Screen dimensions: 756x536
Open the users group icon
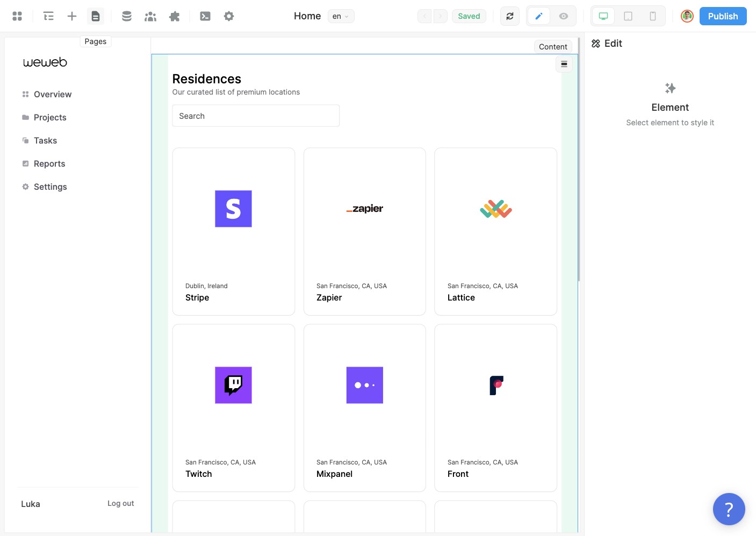[x=150, y=16]
